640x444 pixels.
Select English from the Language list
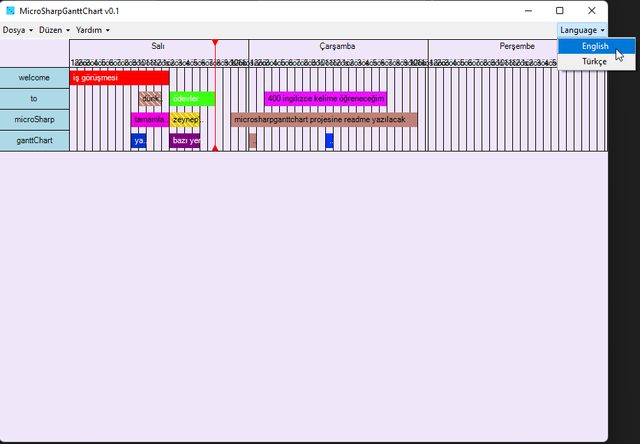click(595, 46)
